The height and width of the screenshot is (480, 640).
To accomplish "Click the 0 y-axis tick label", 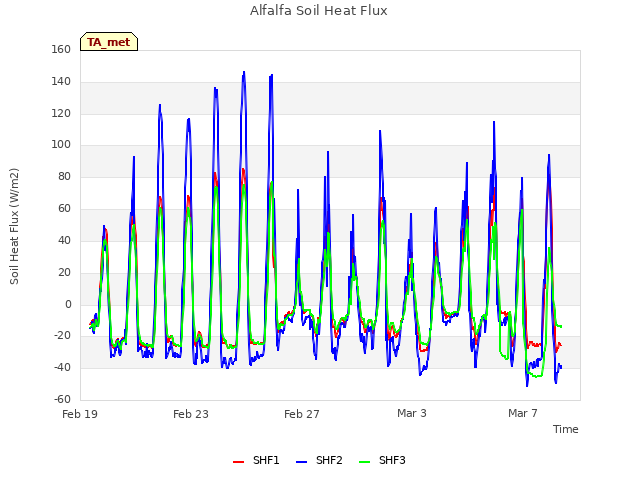I will pyautogui.click(x=68, y=304).
